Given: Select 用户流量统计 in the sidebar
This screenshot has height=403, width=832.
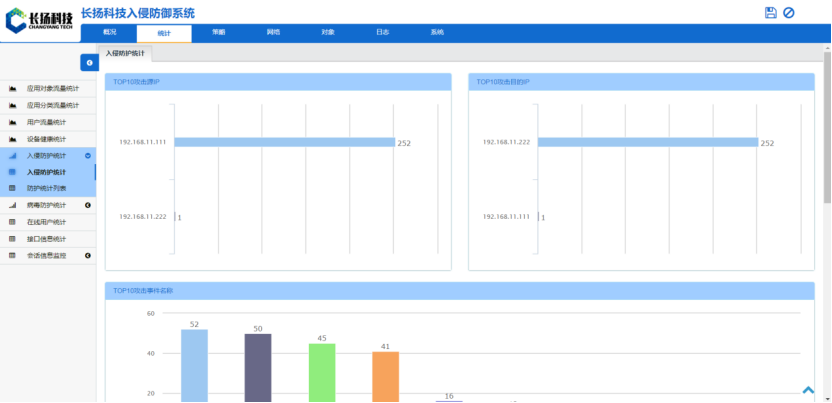Looking at the screenshot, I should coord(46,122).
